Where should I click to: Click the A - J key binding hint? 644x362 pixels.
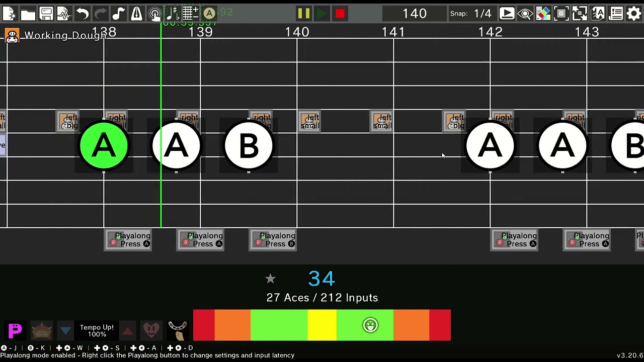(x=9, y=348)
